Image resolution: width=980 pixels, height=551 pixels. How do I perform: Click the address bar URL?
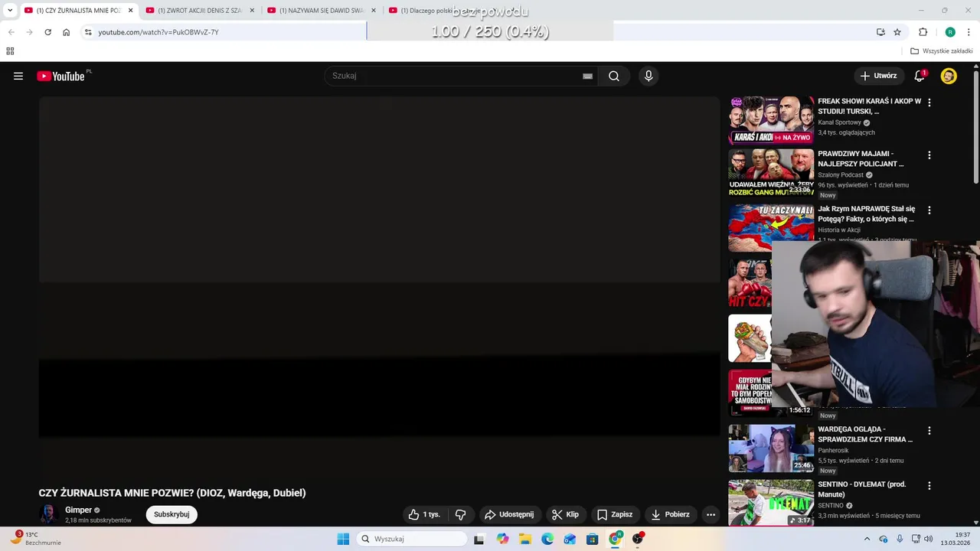click(x=158, y=32)
